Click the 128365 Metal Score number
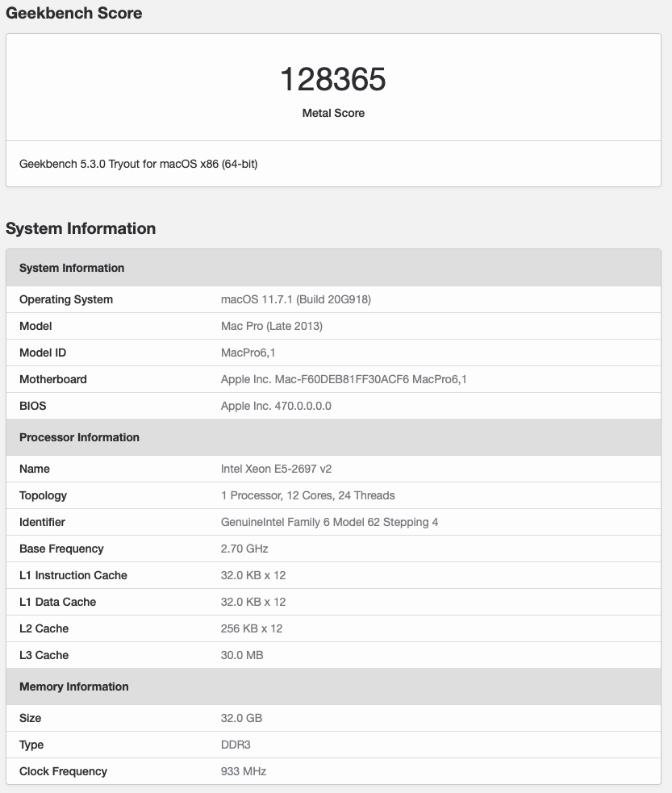 tap(332, 79)
